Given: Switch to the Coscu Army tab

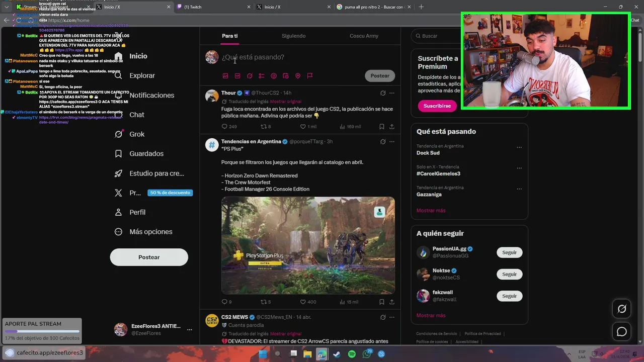Looking at the screenshot, I should coord(364,36).
